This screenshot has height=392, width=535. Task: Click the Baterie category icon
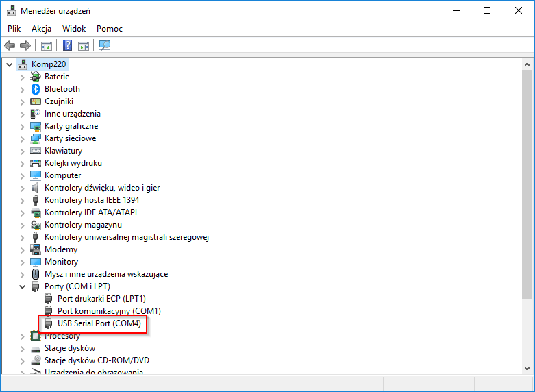[36, 77]
